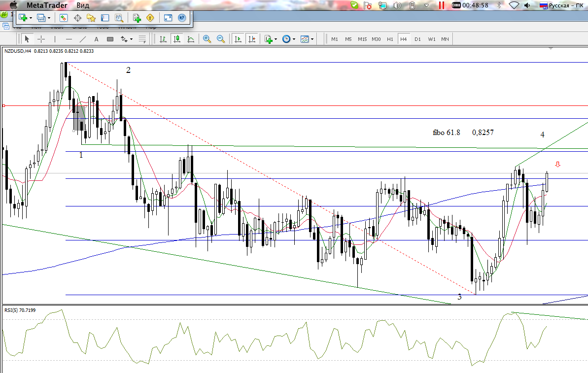This screenshot has height=373, width=588.
Task: Click the chart shift triangle marker
Action: click(x=551, y=48)
